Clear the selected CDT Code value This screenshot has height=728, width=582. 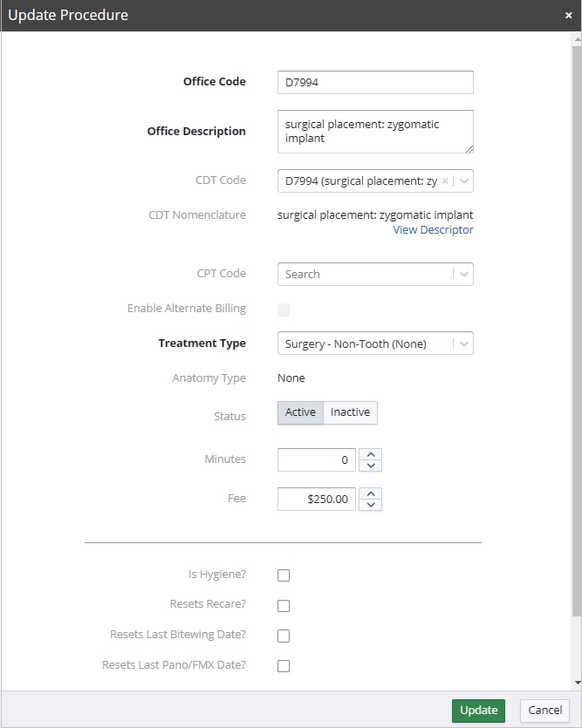445,180
